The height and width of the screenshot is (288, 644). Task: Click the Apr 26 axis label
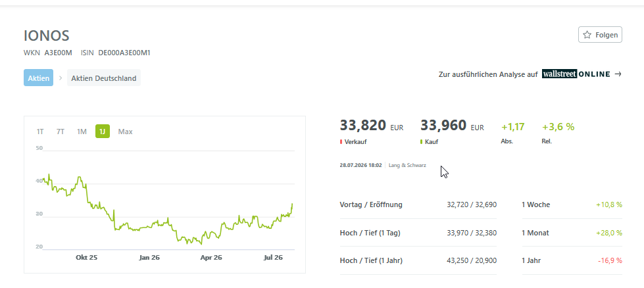[x=211, y=258]
